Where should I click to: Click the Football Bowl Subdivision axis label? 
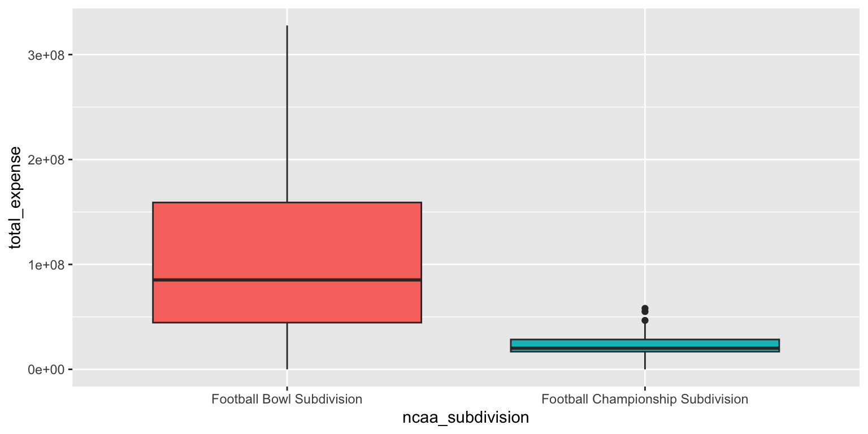pyautogui.click(x=287, y=400)
